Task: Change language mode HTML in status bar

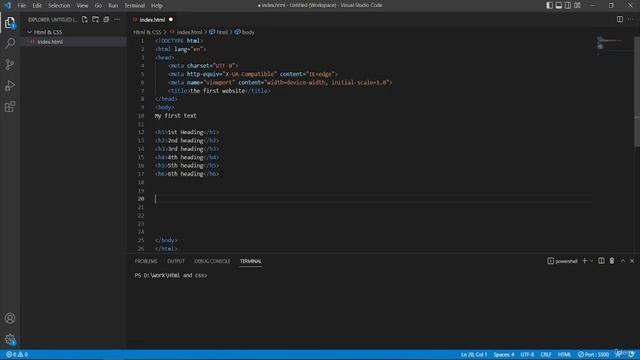Action: click(564, 354)
